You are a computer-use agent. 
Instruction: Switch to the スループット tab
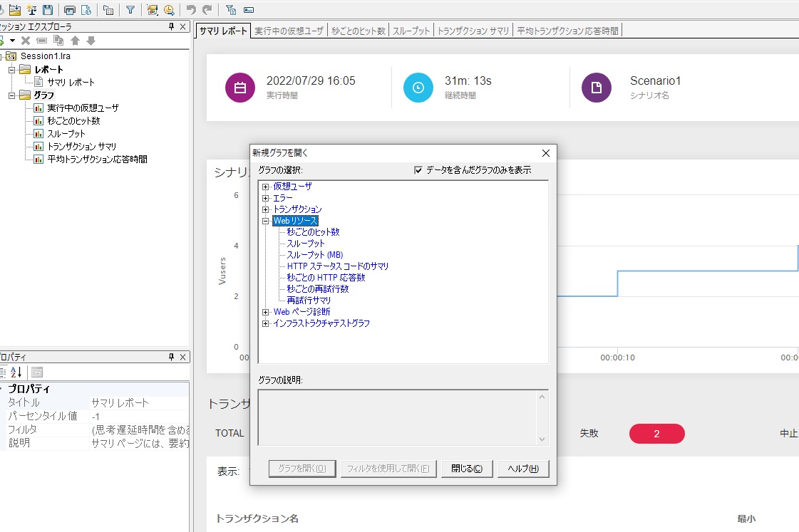point(411,31)
